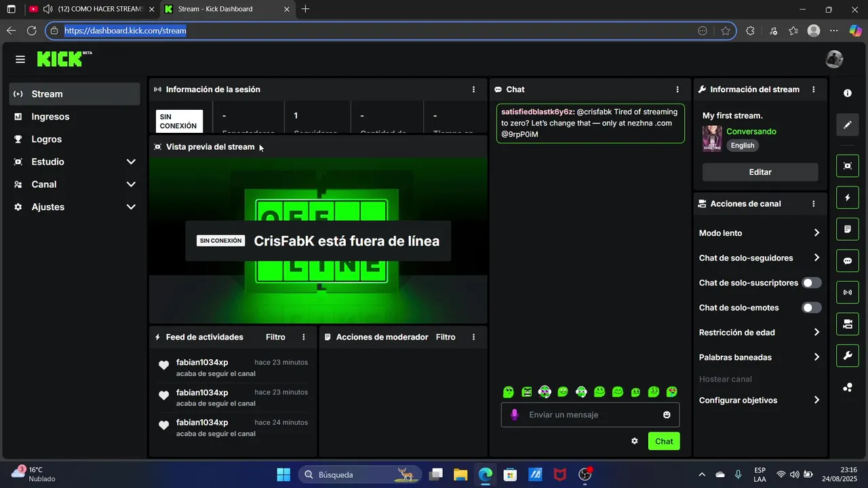Open Filtro in Feed de actividades

tap(275, 337)
